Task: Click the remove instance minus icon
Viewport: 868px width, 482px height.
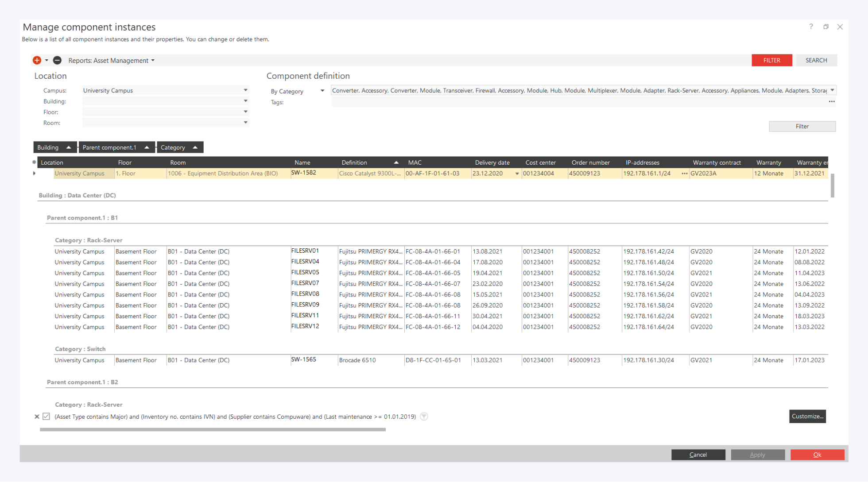Action: [x=57, y=60]
